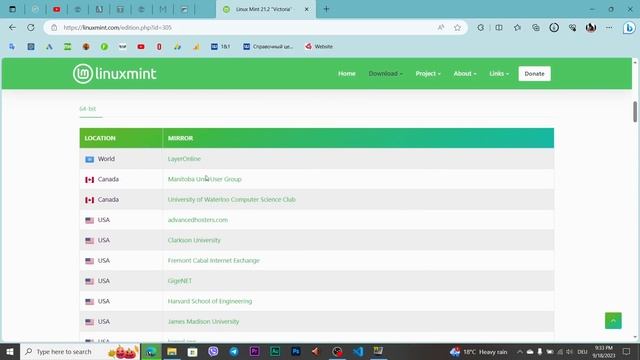Open the Collections icon in Edge toolbar
Image resolution: width=640 pixels, height=360 pixels.
pos(536,27)
